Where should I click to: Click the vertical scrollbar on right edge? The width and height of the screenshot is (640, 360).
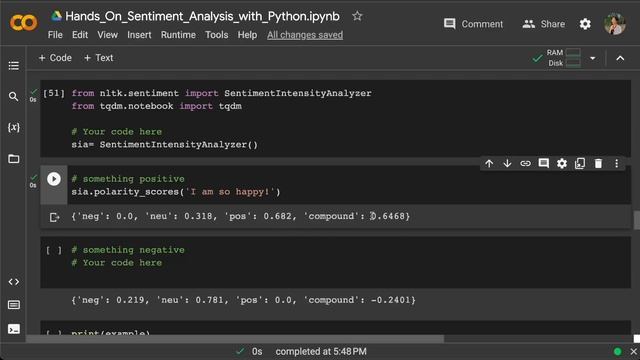(636, 220)
